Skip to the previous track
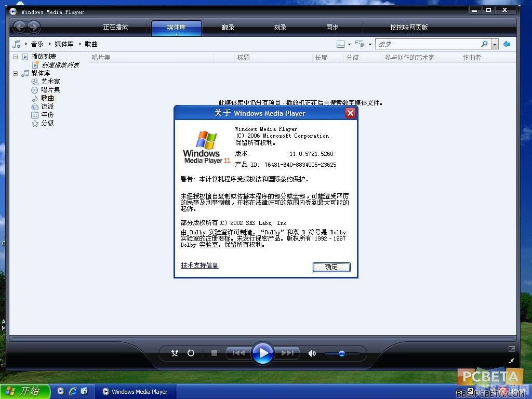This screenshot has width=532, height=399. 238,353
